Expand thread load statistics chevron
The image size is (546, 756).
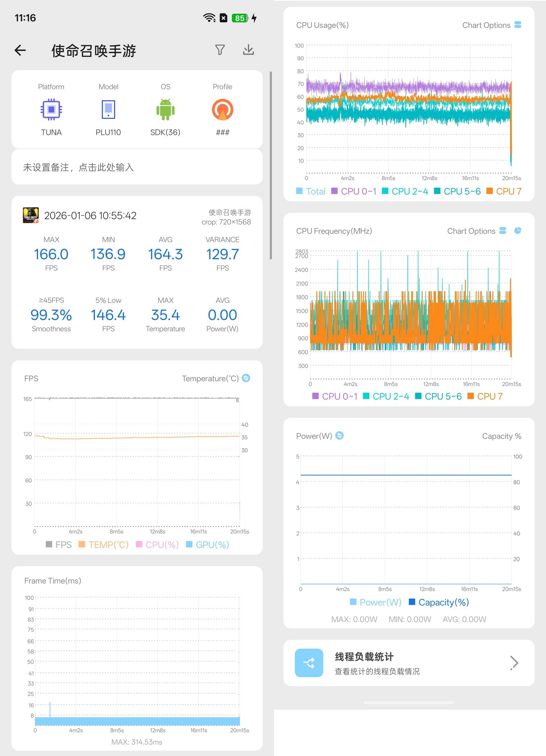514,663
